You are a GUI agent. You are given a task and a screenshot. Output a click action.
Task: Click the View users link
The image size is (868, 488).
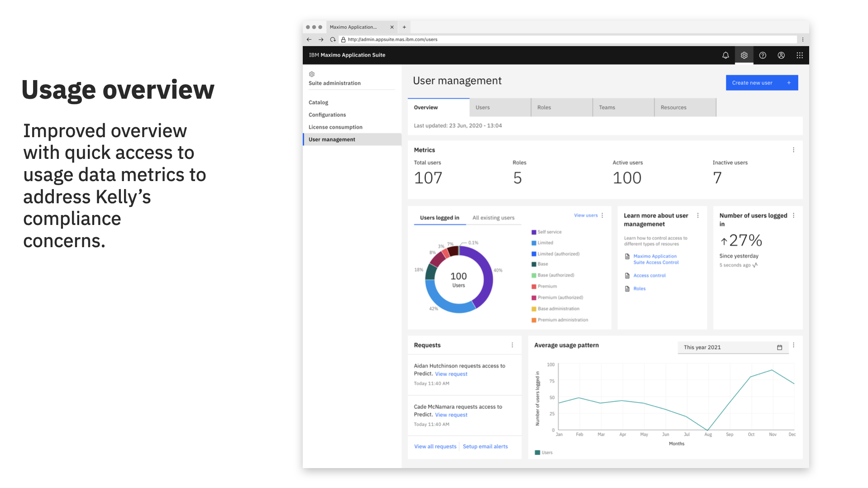pyautogui.click(x=586, y=215)
